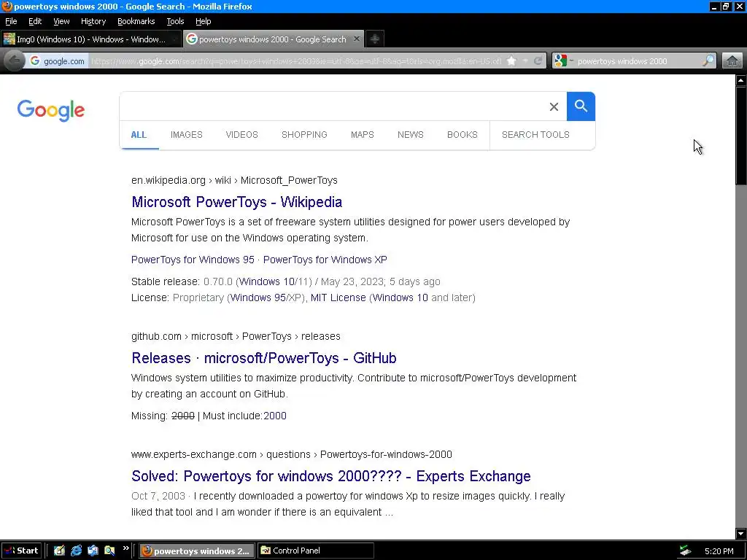
Task: Open PowerToys for Windows 95 sublink
Action: pyautogui.click(x=193, y=260)
